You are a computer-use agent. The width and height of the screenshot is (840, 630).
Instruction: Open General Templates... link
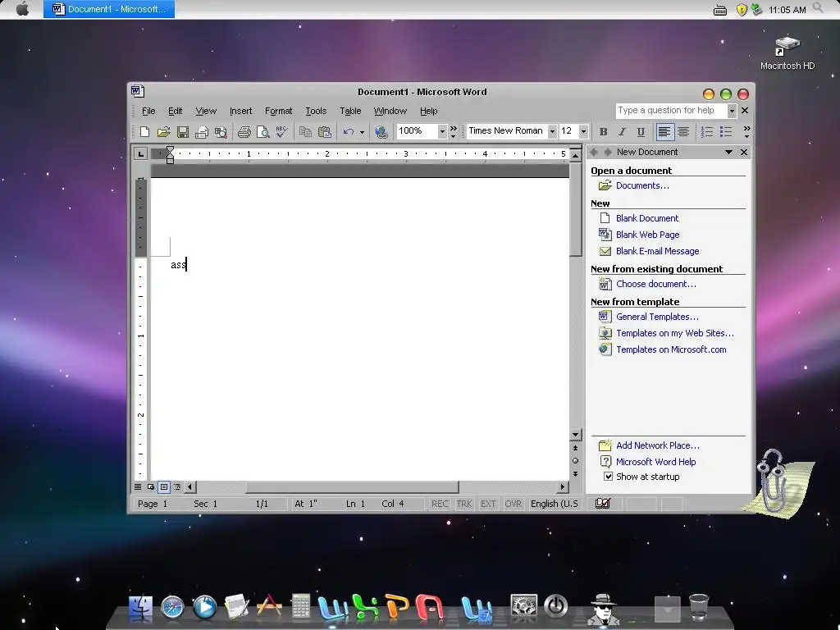[x=657, y=317]
